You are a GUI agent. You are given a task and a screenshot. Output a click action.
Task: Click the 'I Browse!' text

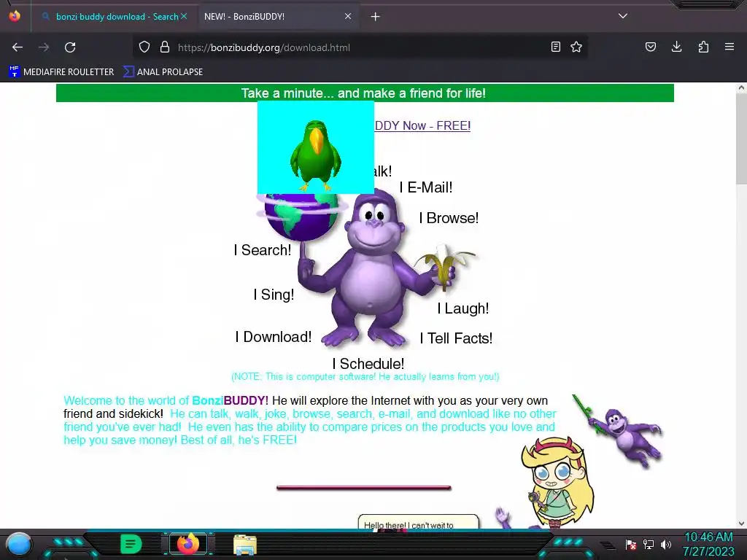(x=449, y=218)
